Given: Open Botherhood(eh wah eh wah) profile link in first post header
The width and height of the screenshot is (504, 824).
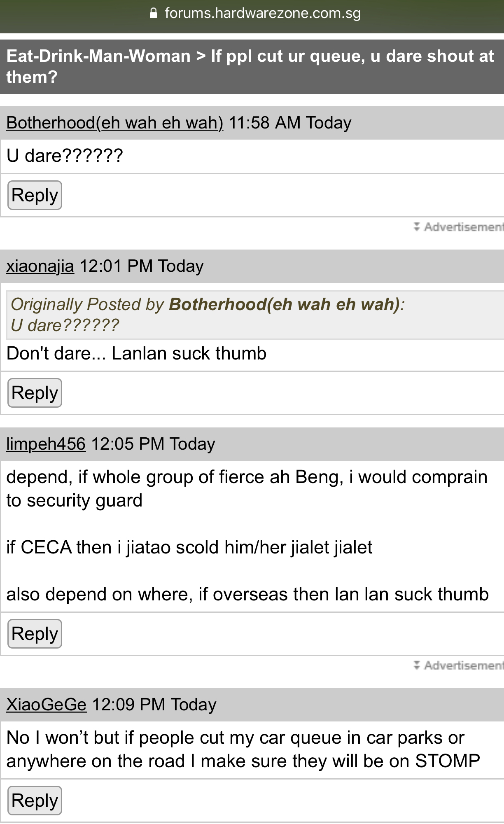Looking at the screenshot, I should coord(115,123).
